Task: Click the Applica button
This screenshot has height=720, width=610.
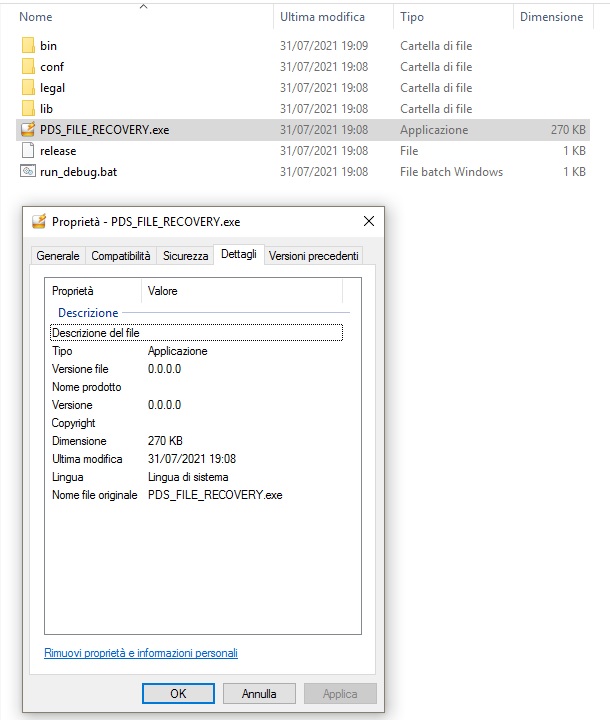Action: click(340, 693)
